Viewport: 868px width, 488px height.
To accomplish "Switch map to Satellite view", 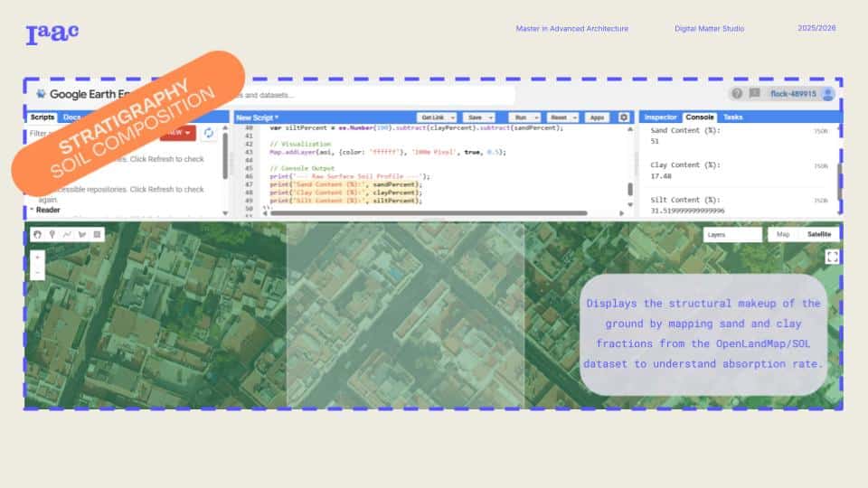I will pos(819,234).
